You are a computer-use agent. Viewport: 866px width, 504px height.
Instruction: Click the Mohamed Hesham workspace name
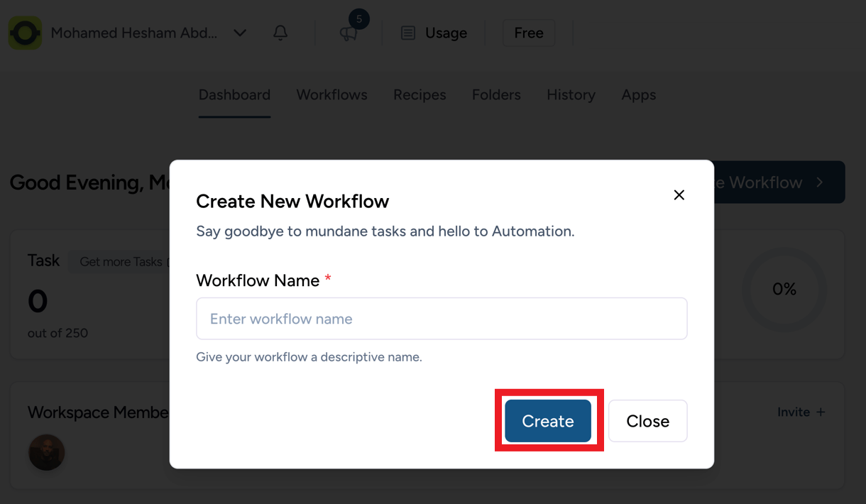pos(134,33)
